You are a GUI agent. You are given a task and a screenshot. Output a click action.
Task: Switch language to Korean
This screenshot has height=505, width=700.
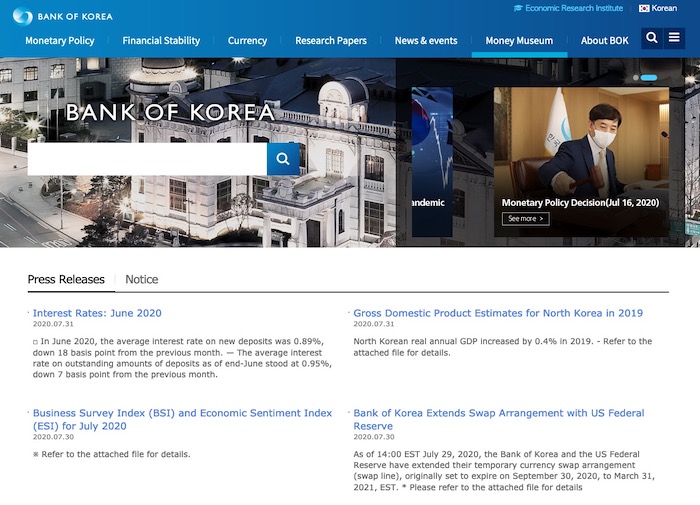[x=664, y=8]
